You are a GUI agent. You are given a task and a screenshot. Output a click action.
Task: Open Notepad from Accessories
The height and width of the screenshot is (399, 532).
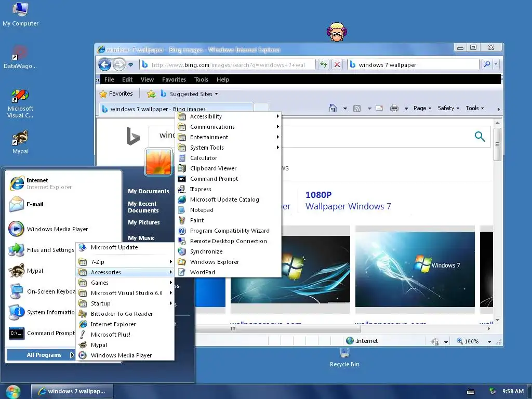(x=229, y=210)
